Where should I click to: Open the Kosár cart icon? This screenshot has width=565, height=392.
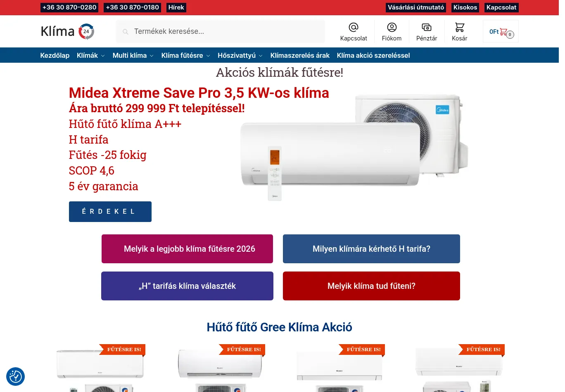point(459,27)
